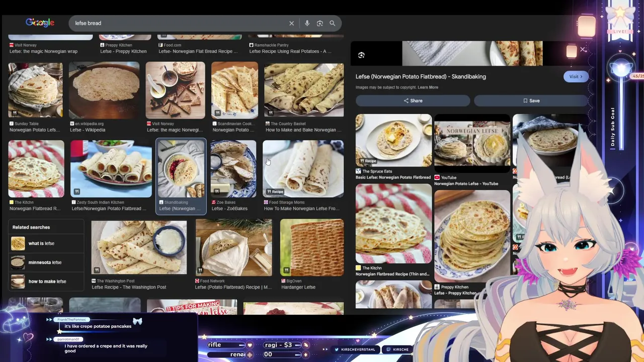Click FrankTheFennec chat message
This screenshot has width=644, height=362.
coord(98,326)
